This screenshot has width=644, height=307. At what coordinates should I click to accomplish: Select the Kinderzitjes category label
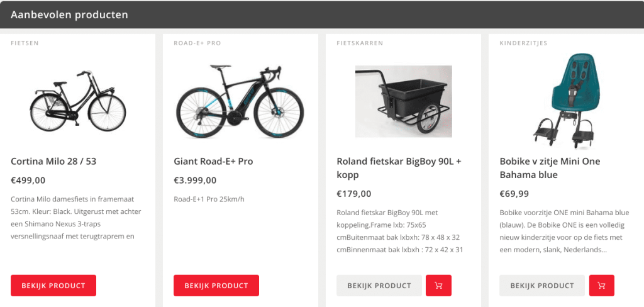coord(523,43)
